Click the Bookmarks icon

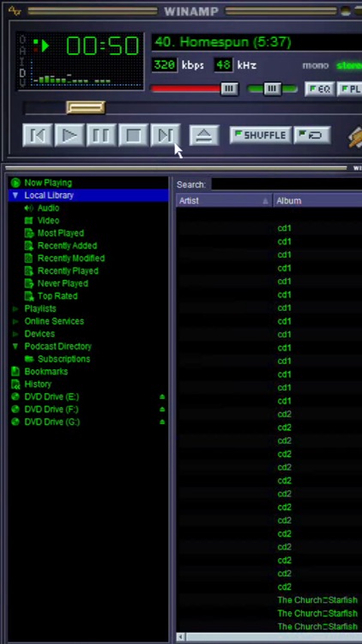(15, 372)
